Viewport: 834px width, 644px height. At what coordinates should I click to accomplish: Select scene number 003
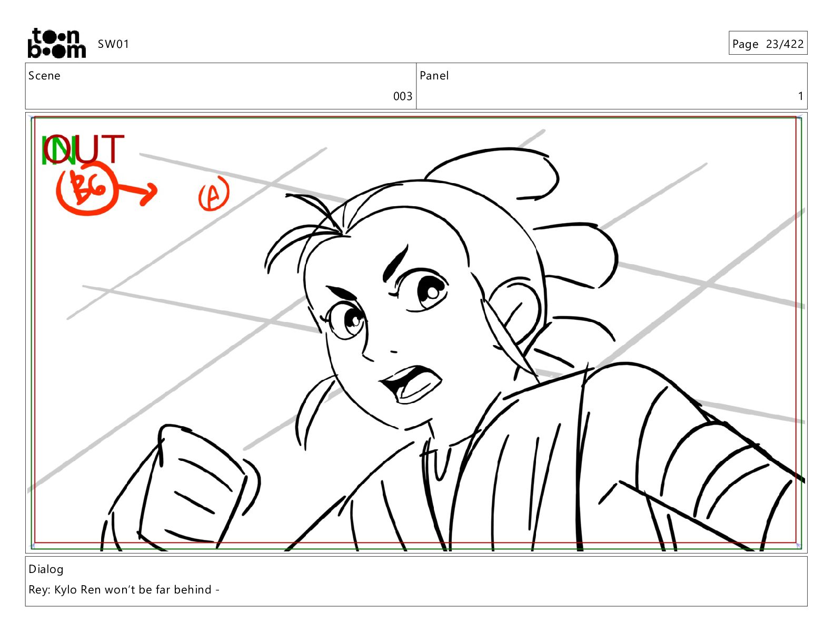pos(403,96)
